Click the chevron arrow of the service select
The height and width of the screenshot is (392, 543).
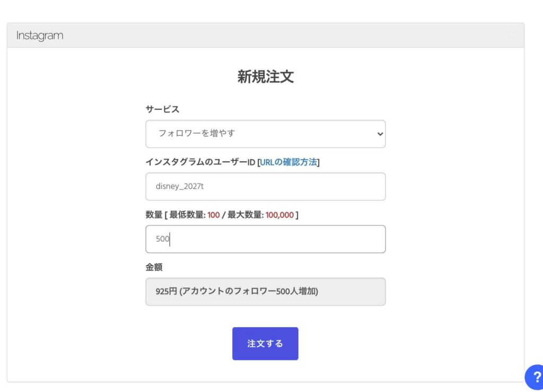click(x=380, y=134)
